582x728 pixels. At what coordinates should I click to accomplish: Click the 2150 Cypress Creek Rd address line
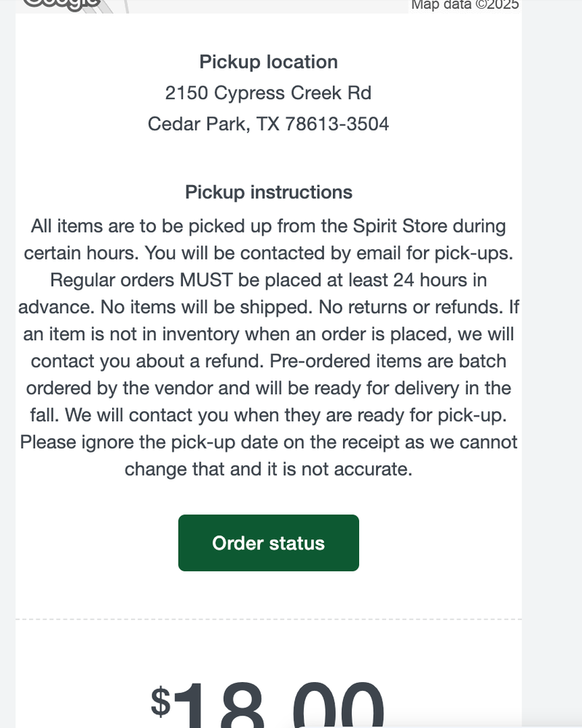pyautogui.click(x=268, y=93)
